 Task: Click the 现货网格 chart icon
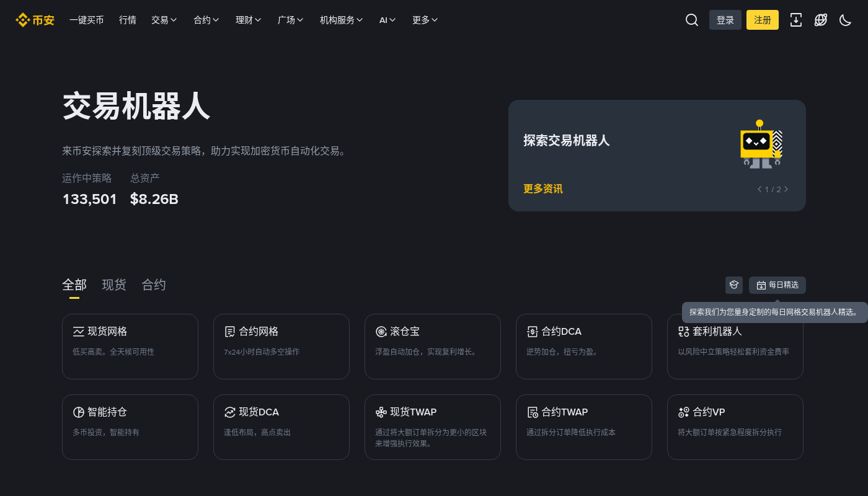(x=79, y=332)
